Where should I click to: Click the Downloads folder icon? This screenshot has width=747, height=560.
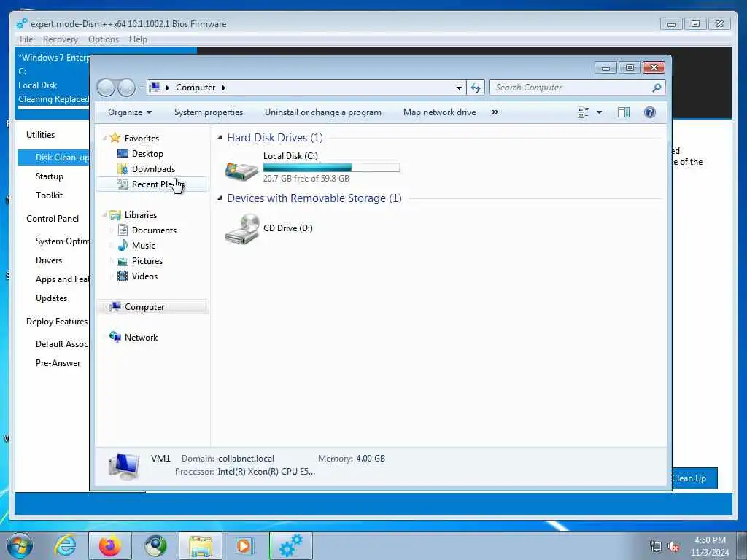click(x=123, y=169)
